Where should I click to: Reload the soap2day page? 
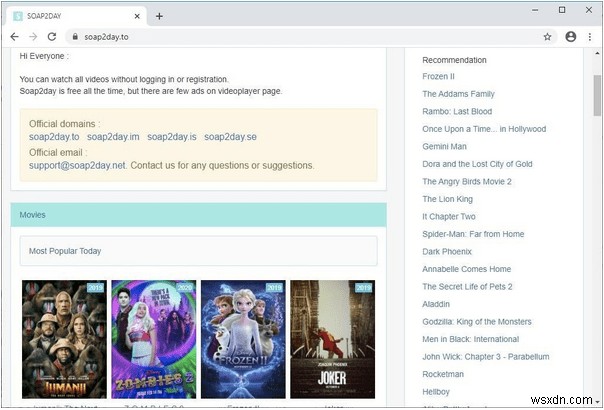[52, 37]
